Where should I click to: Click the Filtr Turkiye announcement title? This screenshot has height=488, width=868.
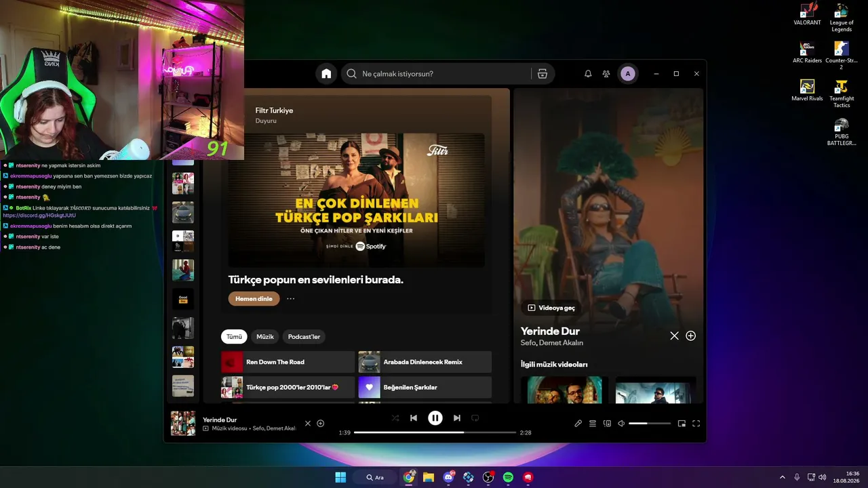click(x=274, y=110)
